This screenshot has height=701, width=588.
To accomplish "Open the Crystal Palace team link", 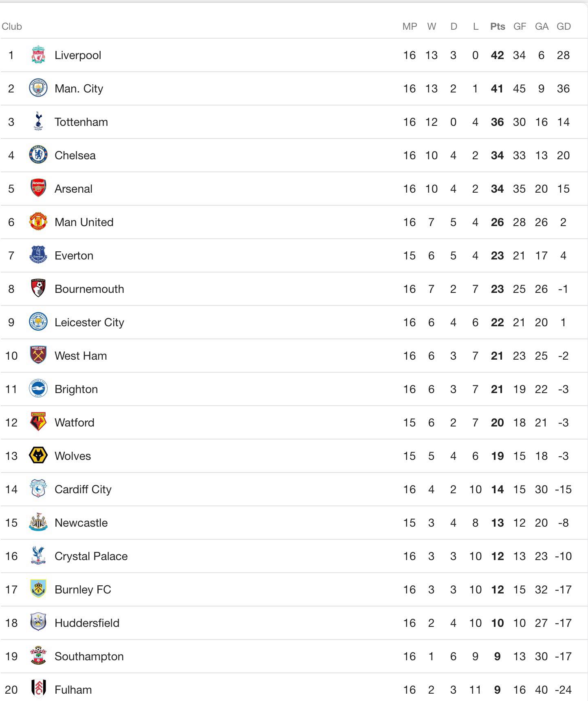I will point(91,556).
